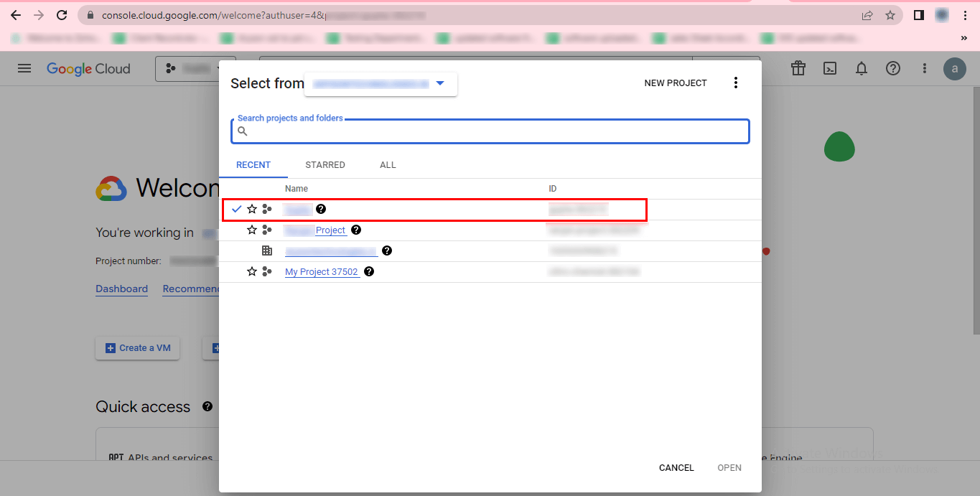The height and width of the screenshot is (496, 980).
Task: Open the browser side panel icon
Action: [x=918, y=15]
